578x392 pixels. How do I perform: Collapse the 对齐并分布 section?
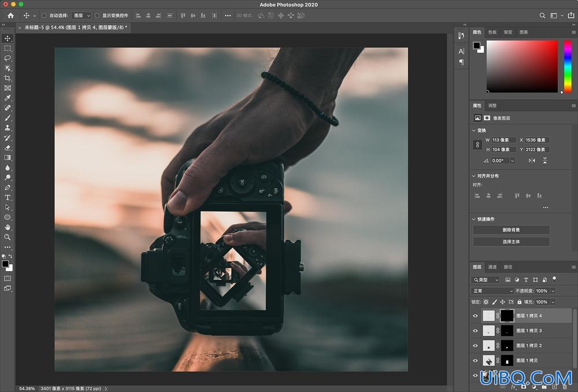[474, 176]
